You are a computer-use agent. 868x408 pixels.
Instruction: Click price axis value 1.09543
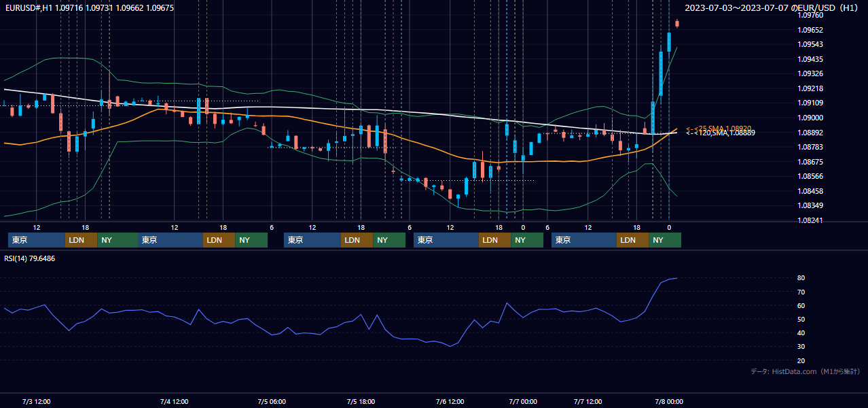click(812, 44)
